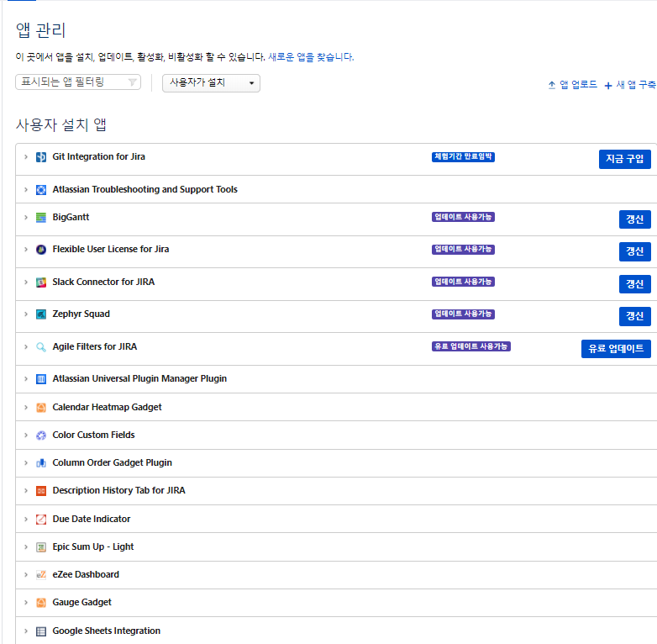Click the Zephyr Squad app icon

tap(41, 314)
